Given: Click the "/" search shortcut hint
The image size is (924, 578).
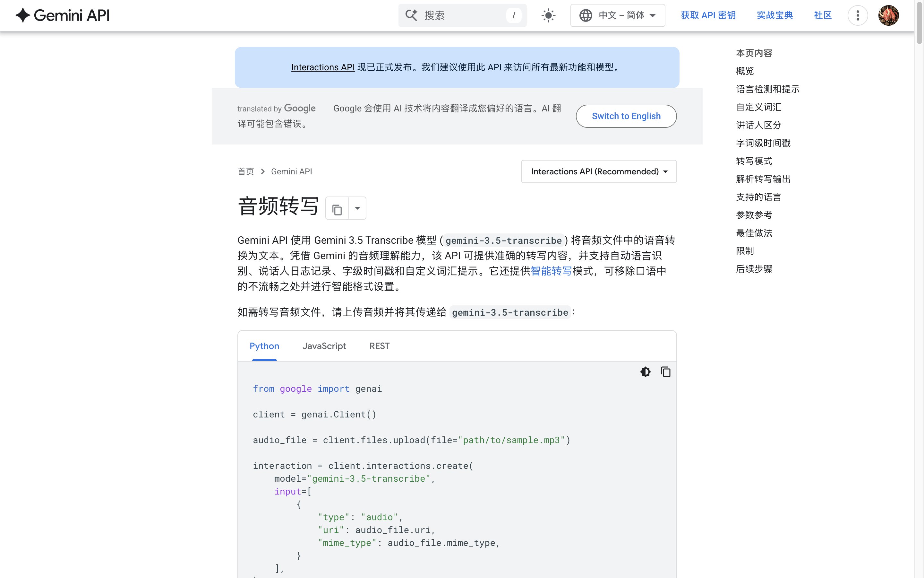Looking at the screenshot, I should [514, 15].
